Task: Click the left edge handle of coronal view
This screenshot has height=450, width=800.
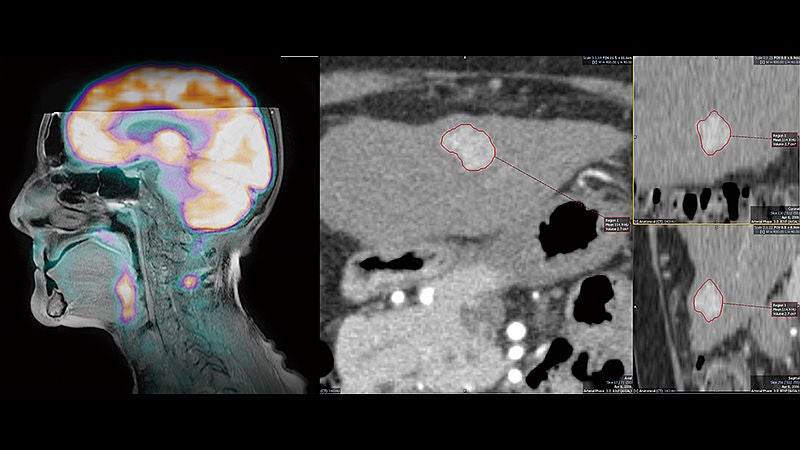Action: 635,138
